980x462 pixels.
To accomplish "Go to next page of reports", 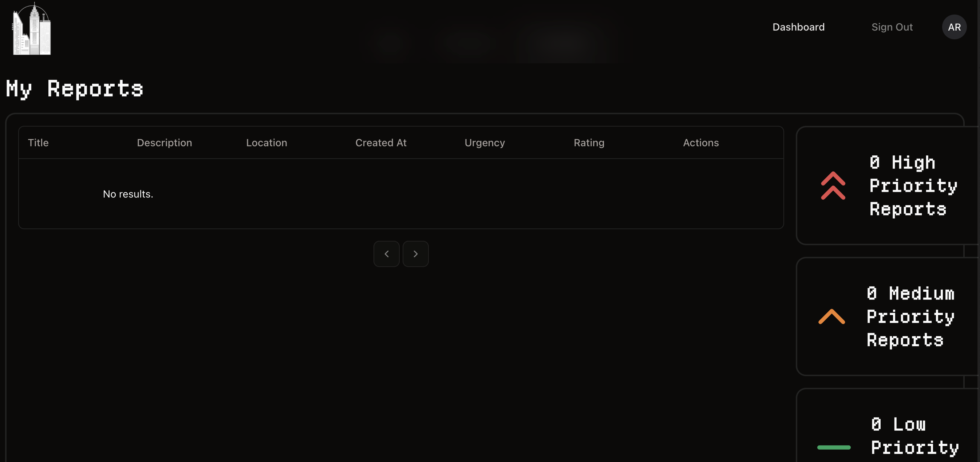I will click(x=415, y=254).
